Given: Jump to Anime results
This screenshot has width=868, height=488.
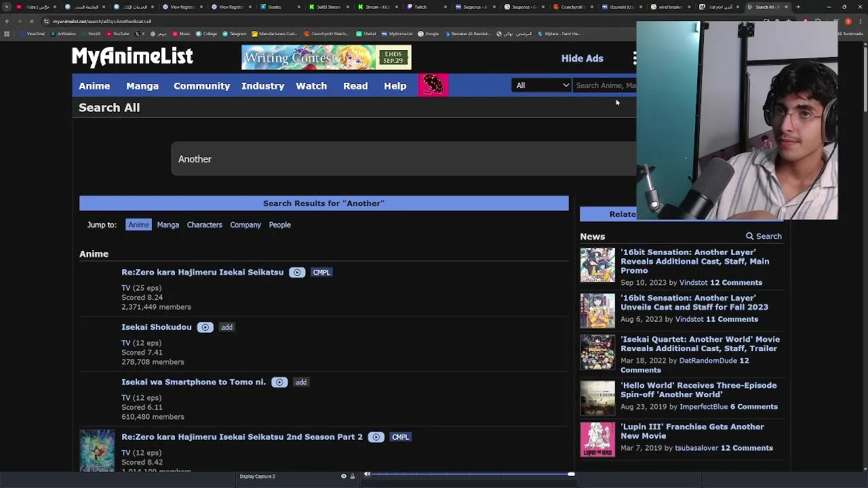Looking at the screenshot, I should [138, 224].
